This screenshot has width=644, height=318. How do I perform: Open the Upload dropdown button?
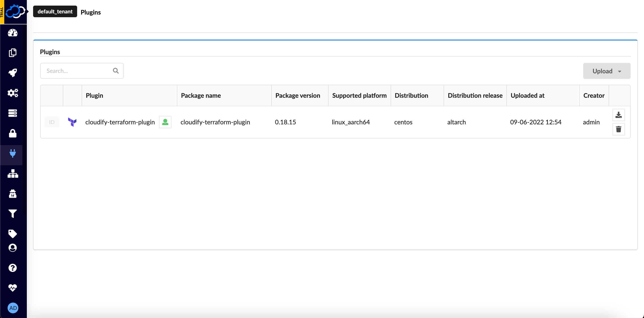point(607,71)
